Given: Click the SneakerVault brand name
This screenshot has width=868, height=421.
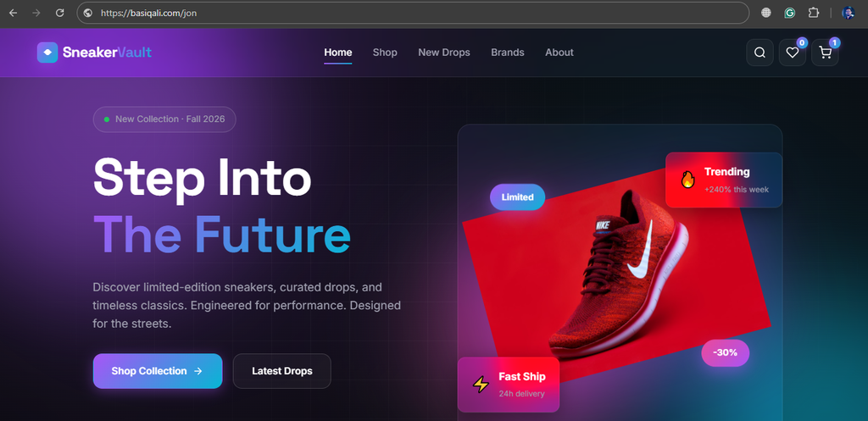Looking at the screenshot, I should pyautogui.click(x=107, y=53).
